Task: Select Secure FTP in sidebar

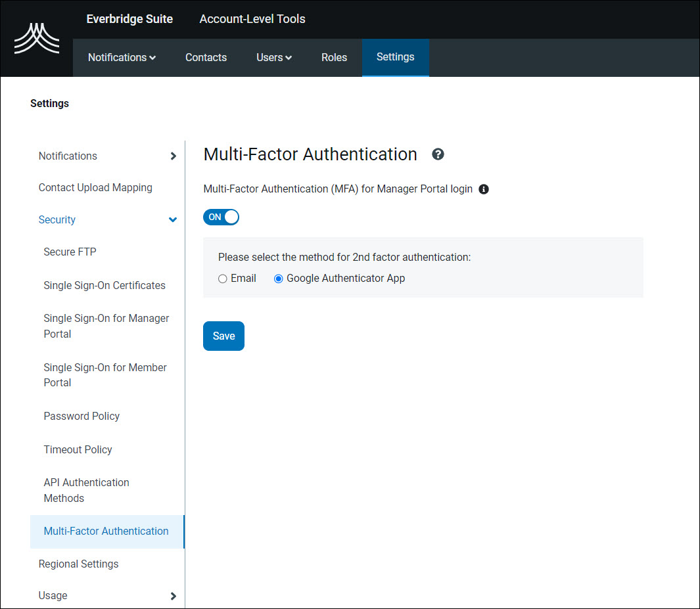Action: [x=70, y=252]
